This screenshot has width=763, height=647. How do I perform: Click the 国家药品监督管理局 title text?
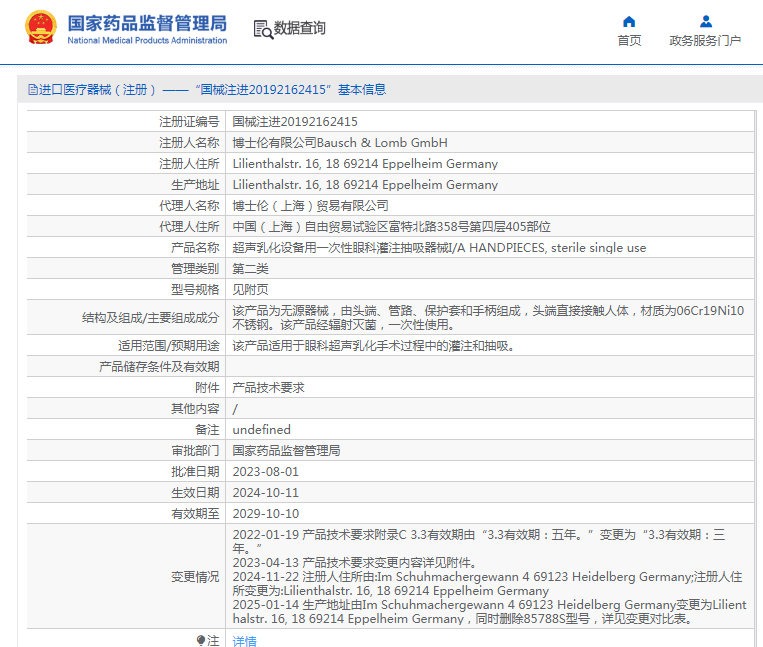pos(147,23)
